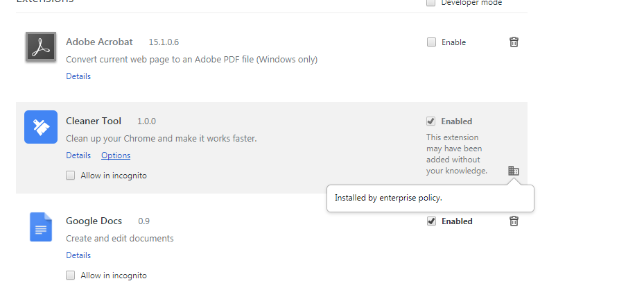
Task: Uncheck the Cleaner Tool Enabled checkbox
Action: pyautogui.click(x=431, y=121)
